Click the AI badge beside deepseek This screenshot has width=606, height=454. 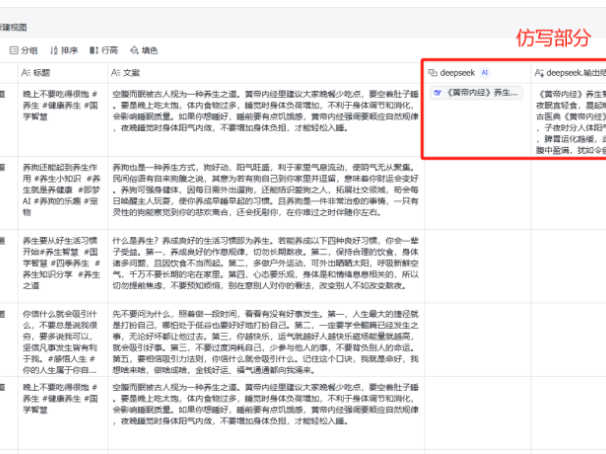click(485, 72)
